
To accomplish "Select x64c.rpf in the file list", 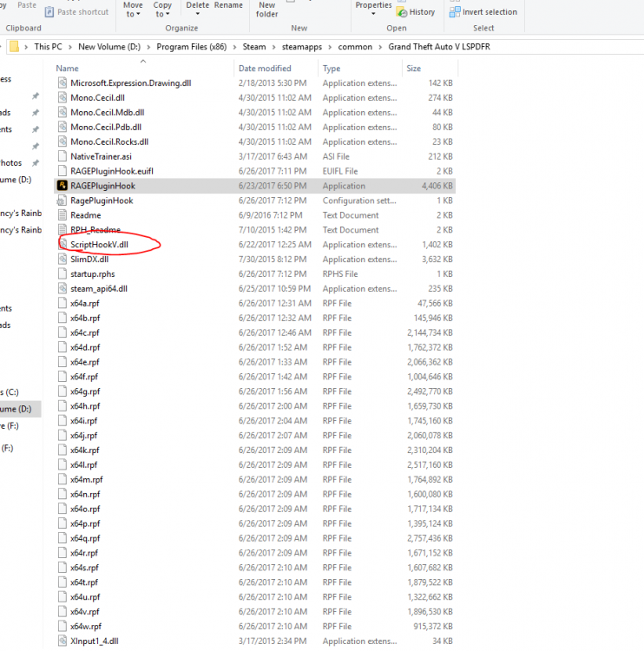I will tap(255, 332).
